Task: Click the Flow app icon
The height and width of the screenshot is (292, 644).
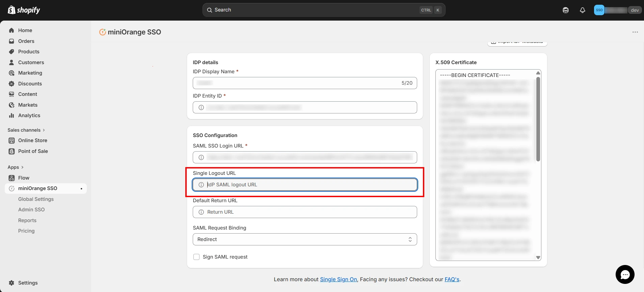Action: click(x=11, y=178)
